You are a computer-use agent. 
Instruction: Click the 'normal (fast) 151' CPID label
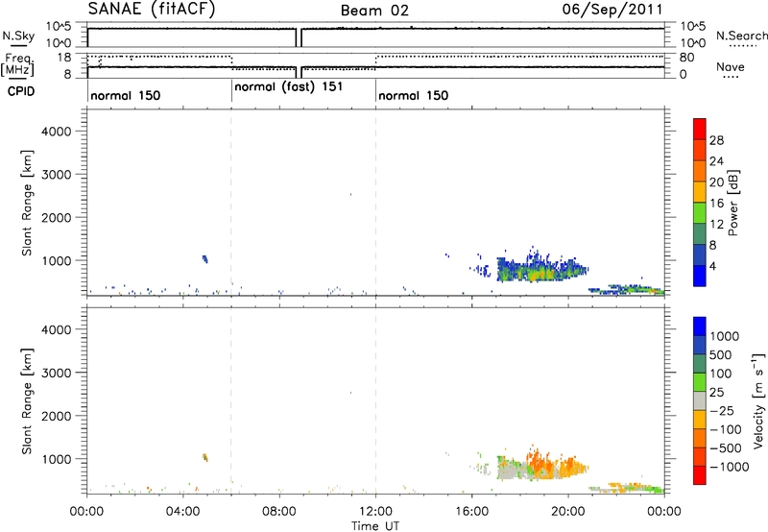289,87
